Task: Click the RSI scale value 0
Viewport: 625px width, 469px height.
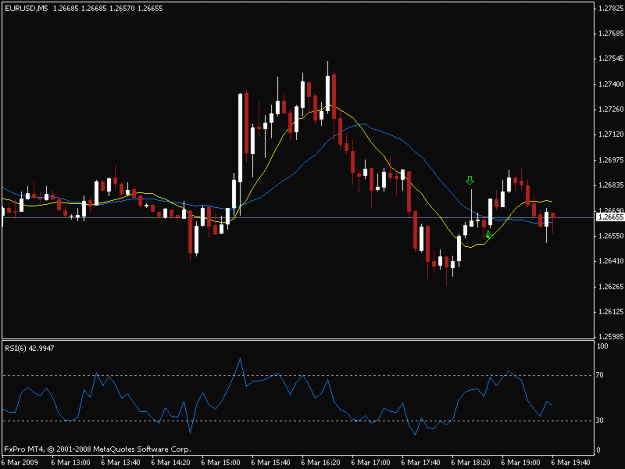Action: click(599, 450)
